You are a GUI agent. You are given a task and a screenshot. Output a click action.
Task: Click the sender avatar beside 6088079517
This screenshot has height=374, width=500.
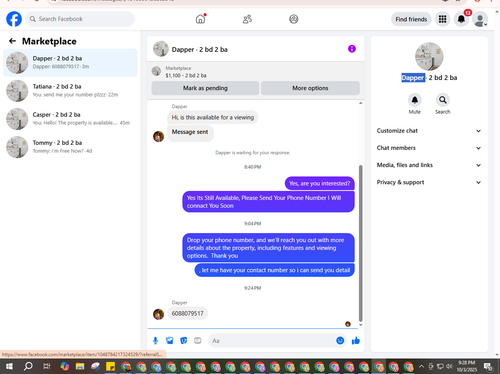158,314
